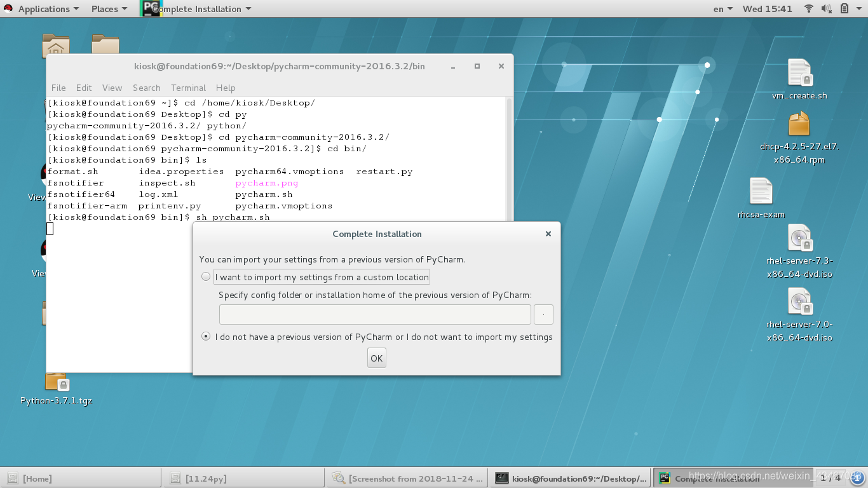Open the Applications menu in top panel
This screenshot has height=488, width=868.
tap(48, 9)
